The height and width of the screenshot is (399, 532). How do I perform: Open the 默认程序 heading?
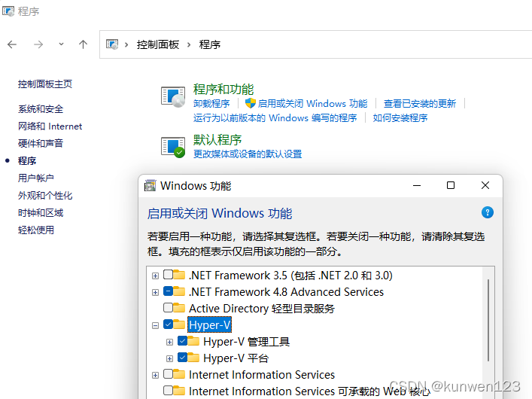217,139
